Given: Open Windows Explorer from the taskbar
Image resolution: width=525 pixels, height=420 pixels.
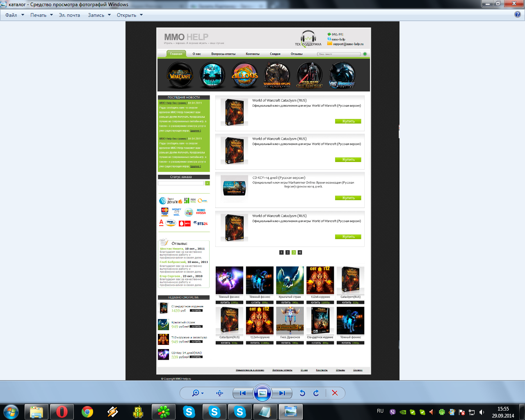Looking at the screenshot, I should coord(37,412).
